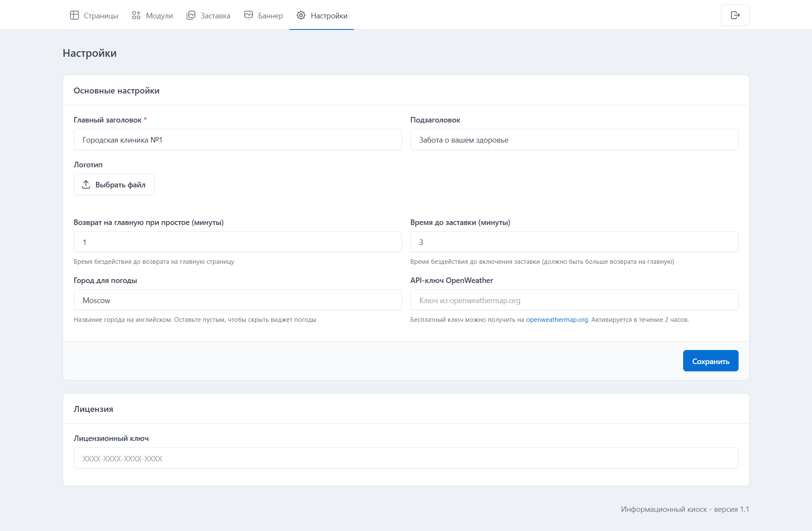Click the page heading Настройки
Screen dimensions: 812x531
coord(90,53)
